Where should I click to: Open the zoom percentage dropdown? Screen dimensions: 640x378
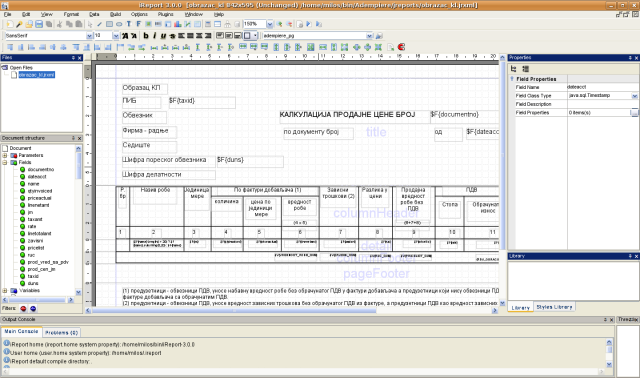[x=270, y=24]
